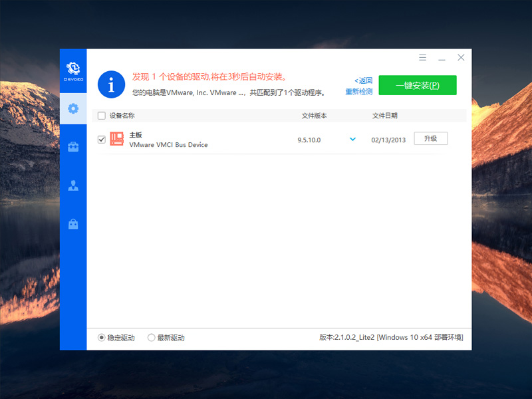Click the 文件版本 column header
Viewport: 532px width, 399px height.
[314, 116]
